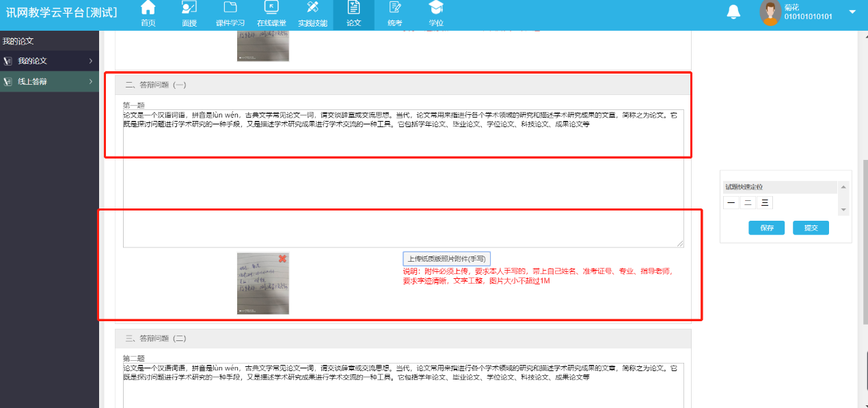Select the 面授 face-to-face teaching icon

(189, 12)
